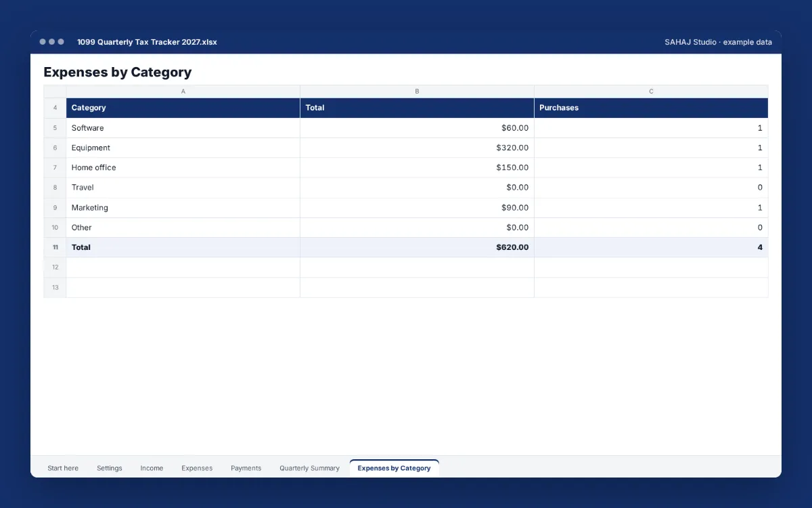Select the Home office cell
This screenshot has height=508, width=812.
coord(183,167)
